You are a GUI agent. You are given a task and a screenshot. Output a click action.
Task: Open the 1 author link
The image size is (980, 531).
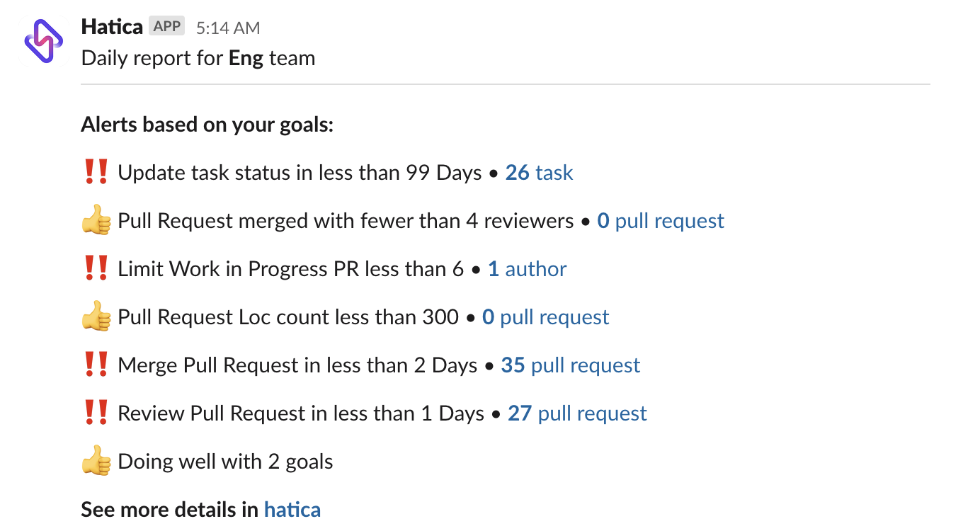pos(528,269)
